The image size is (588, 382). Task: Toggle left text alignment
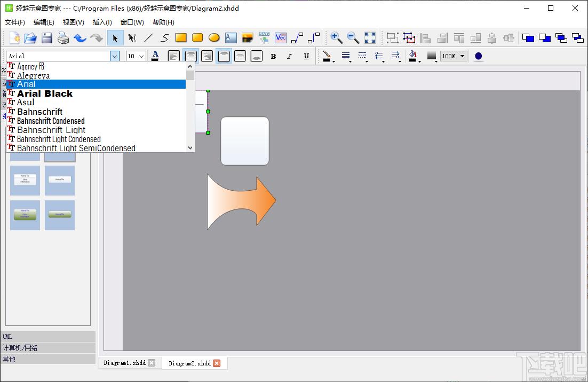pos(173,56)
